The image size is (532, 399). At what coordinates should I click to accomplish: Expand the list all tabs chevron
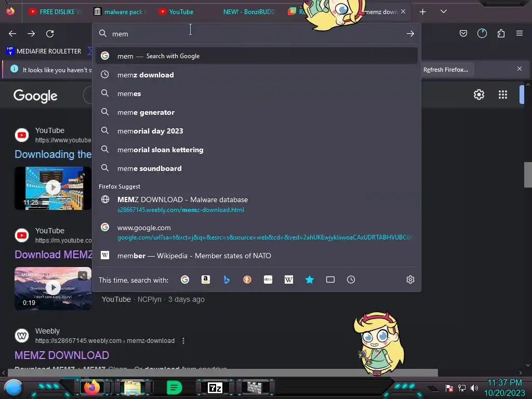tap(444, 11)
